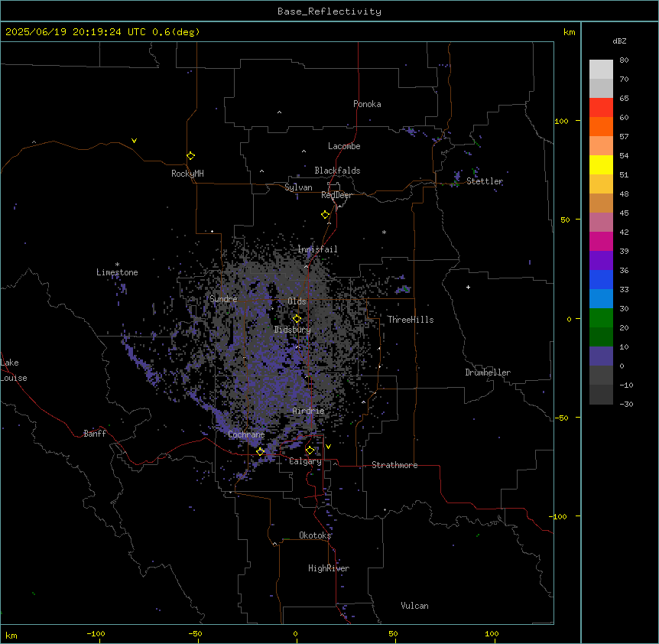Click the Olds city label
Screen dimensions: 659x644
point(297,301)
